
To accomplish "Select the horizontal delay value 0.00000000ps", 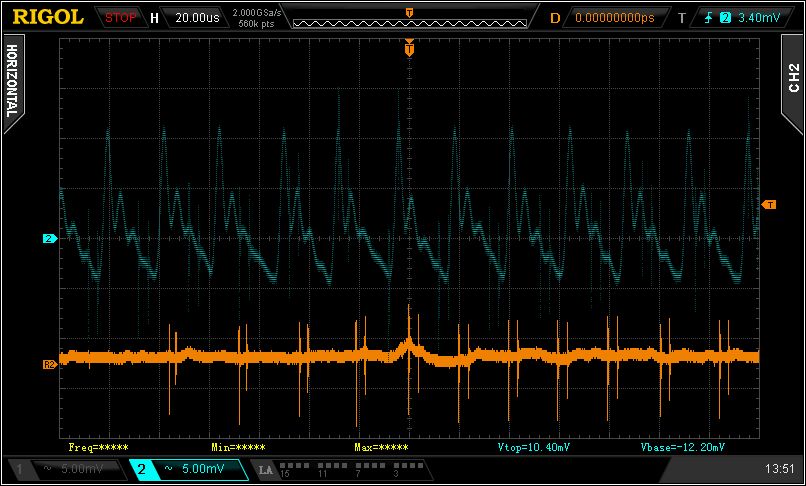I will pyautogui.click(x=614, y=18).
